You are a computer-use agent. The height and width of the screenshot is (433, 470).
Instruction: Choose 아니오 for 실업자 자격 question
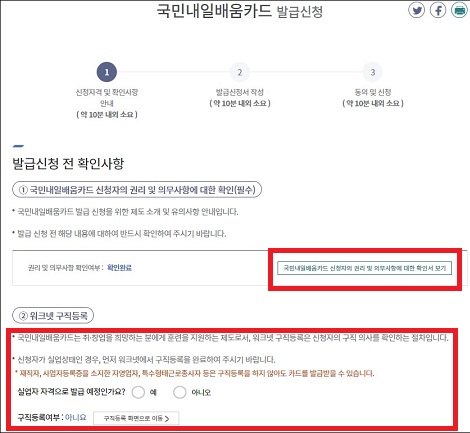click(x=180, y=392)
